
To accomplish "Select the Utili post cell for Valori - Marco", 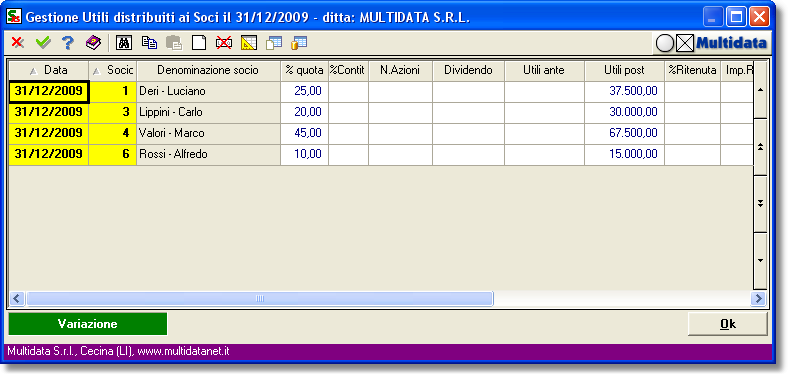I will (624, 134).
